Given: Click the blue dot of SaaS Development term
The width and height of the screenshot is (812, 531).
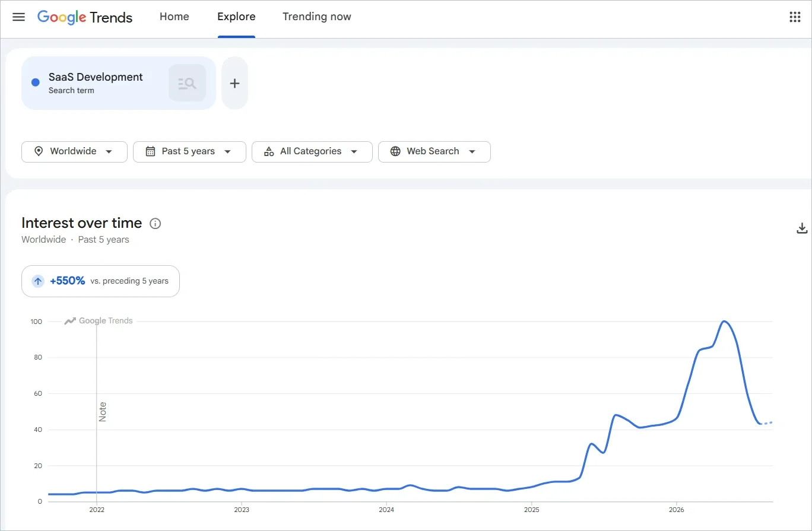Looking at the screenshot, I should click(35, 82).
